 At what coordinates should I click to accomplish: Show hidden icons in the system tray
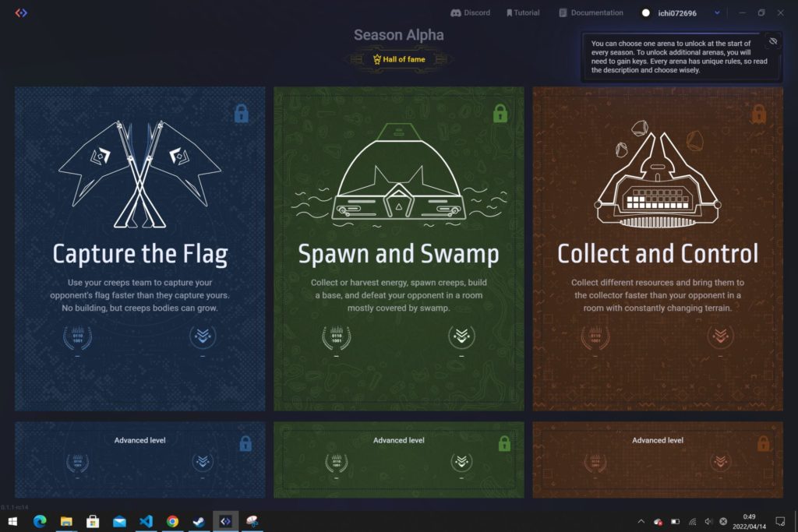(641, 521)
